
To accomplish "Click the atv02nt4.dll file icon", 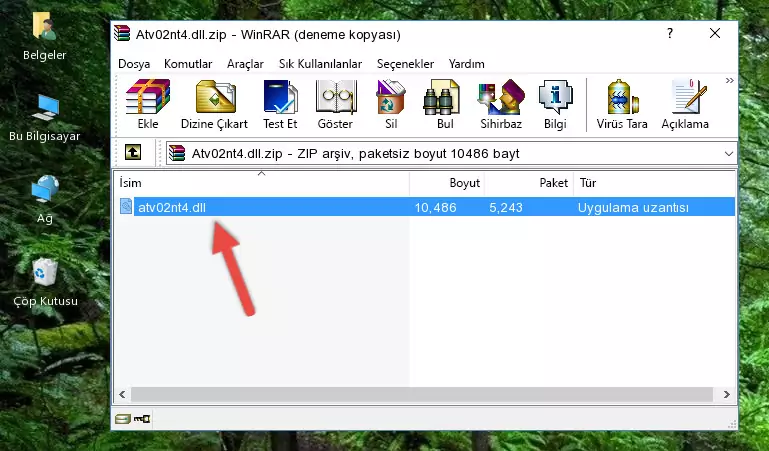I will coord(126,206).
